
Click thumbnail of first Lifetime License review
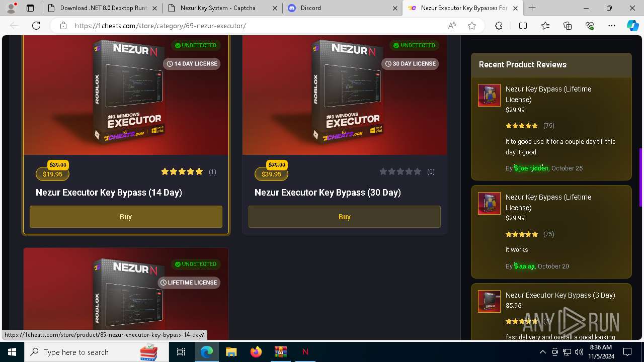coord(489,95)
